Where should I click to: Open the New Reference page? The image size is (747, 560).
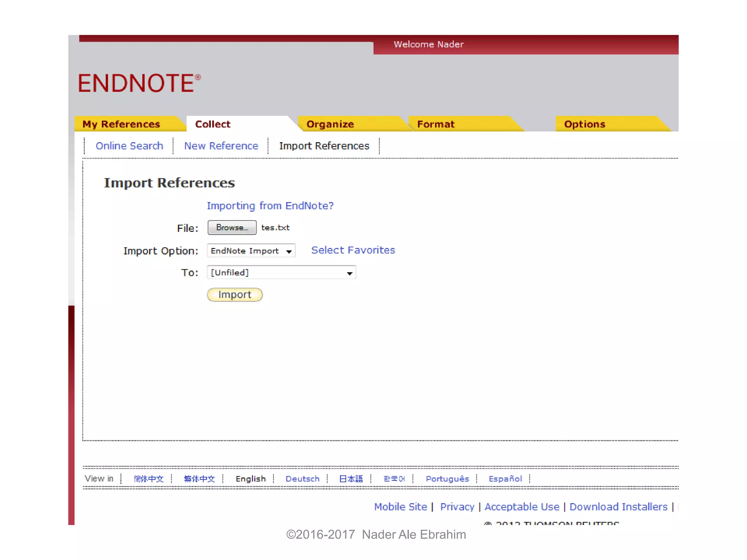(221, 146)
